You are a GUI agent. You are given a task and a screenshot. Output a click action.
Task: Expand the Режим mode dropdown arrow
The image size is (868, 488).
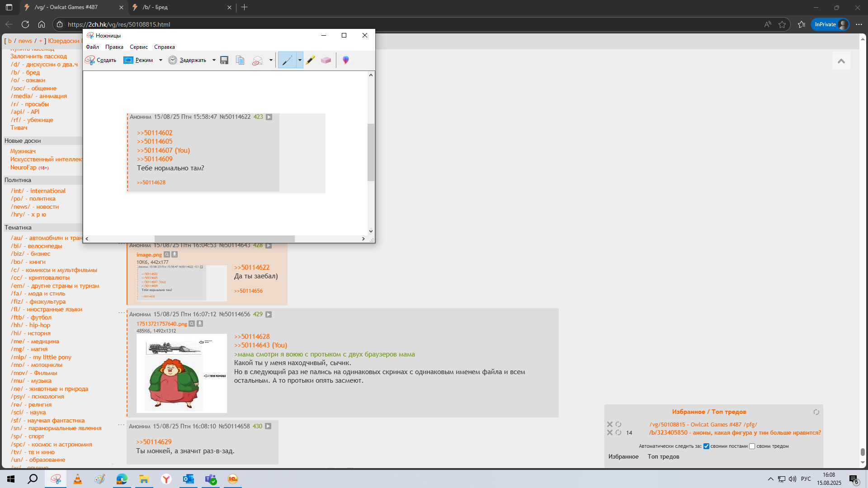(160, 60)
